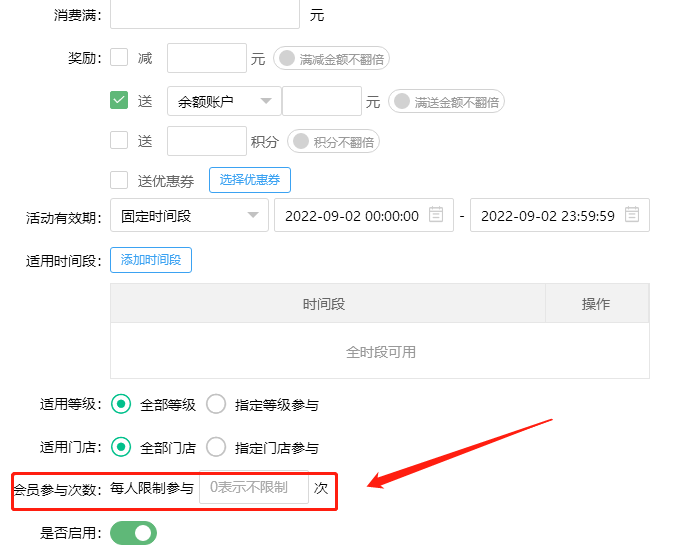Select the 指定门店参与 radio button
Image resolution: width=692 pixels, height=560 pixels.
pyautogui.click(x=216, y=447)
